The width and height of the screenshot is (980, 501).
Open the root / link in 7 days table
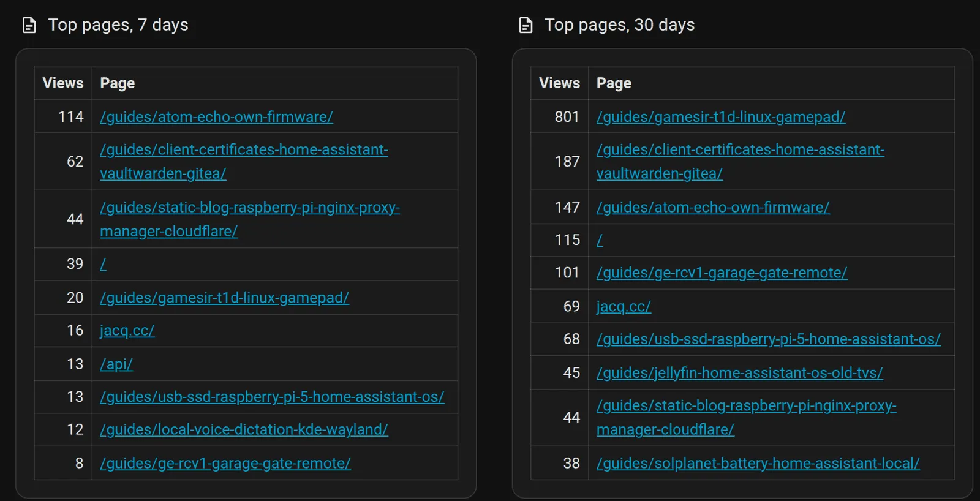(x=103, y=264)
